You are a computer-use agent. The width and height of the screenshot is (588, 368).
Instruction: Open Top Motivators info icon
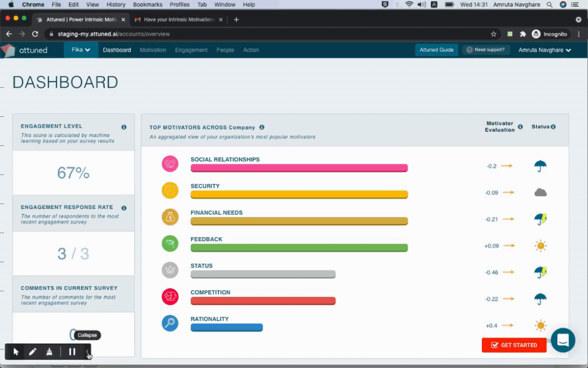[x=262, y=127]
